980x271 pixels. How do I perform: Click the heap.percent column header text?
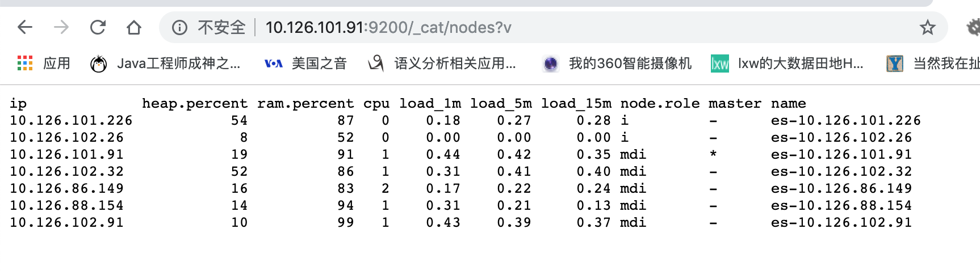(195, 104)
